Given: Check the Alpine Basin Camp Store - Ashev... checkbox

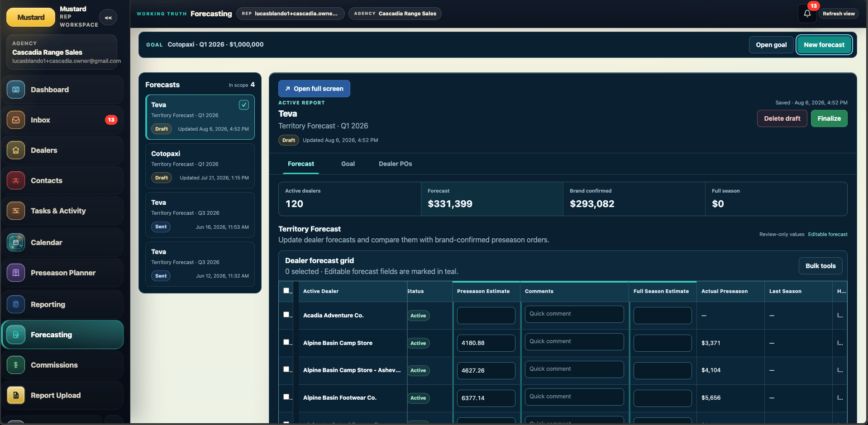Looking at the screenshot, I should (x=286, y=369).
